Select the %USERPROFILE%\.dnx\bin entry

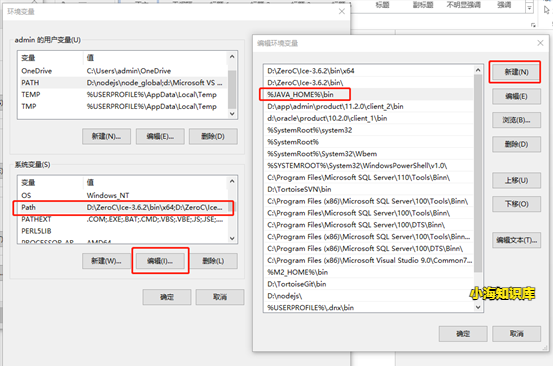[x=368, y=308]
